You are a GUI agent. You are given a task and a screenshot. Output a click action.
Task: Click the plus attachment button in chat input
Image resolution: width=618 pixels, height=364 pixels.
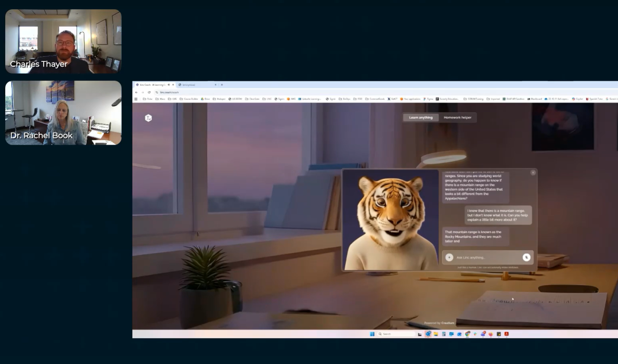[449, 258]
